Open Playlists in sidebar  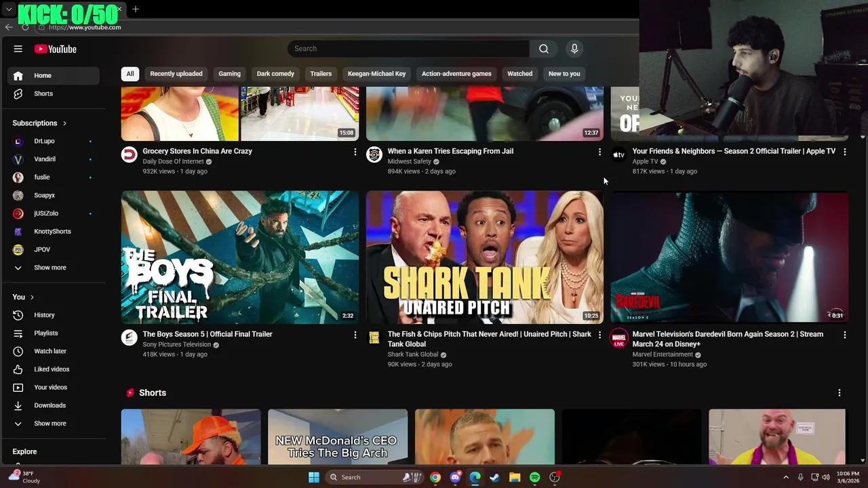[54, 333]
